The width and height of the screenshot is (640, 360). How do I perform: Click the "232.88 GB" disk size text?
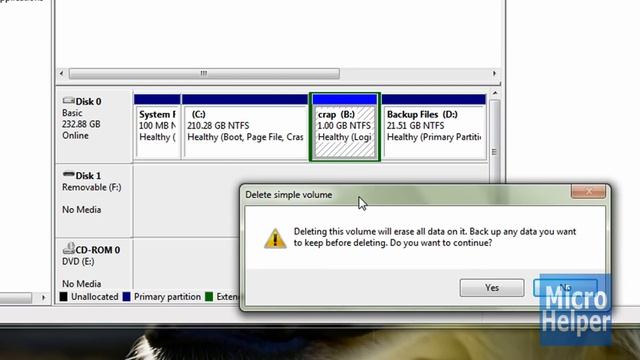click(81, 124)
